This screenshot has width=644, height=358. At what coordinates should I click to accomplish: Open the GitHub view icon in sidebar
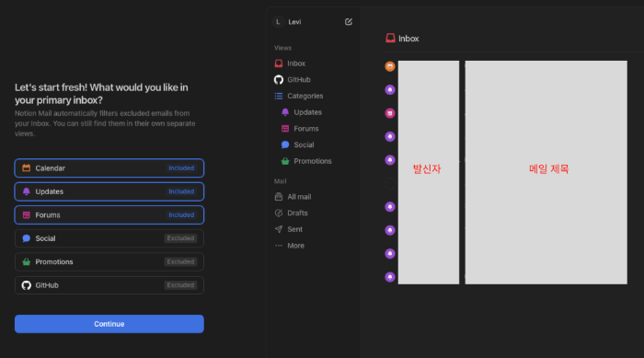point(279,80)
